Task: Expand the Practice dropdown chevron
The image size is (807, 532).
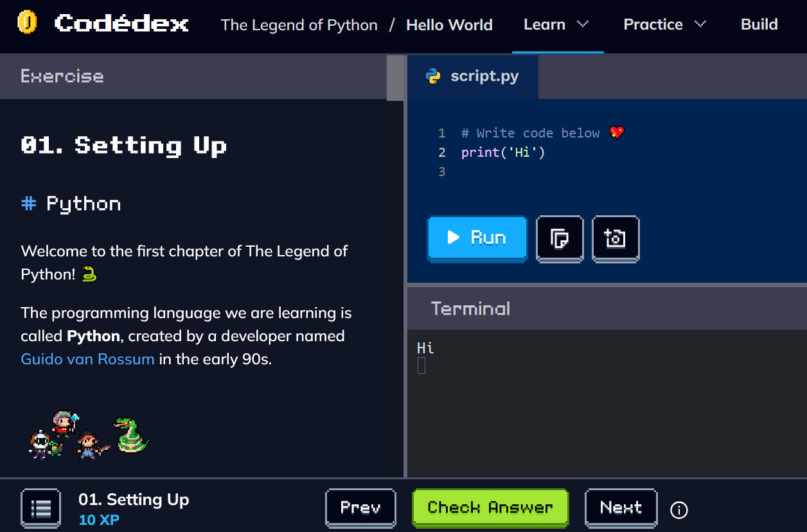Action: coord(700,24)
